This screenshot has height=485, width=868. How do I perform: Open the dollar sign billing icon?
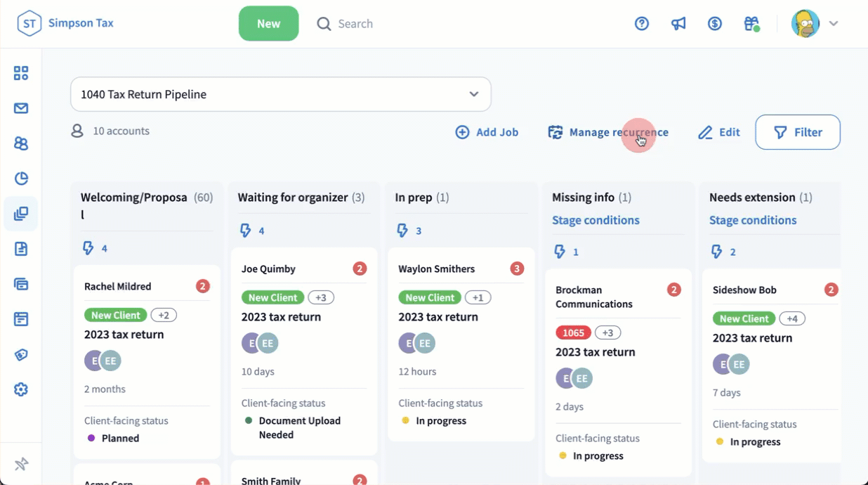(x=715, y=23)
